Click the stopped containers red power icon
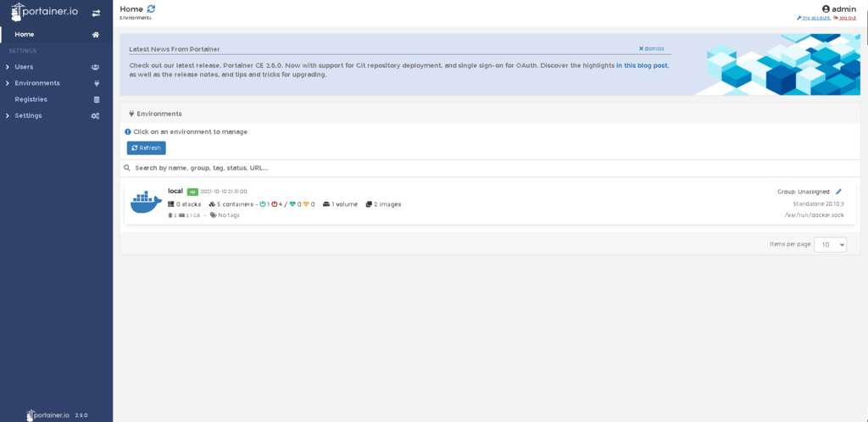 [x=274, y=204]
